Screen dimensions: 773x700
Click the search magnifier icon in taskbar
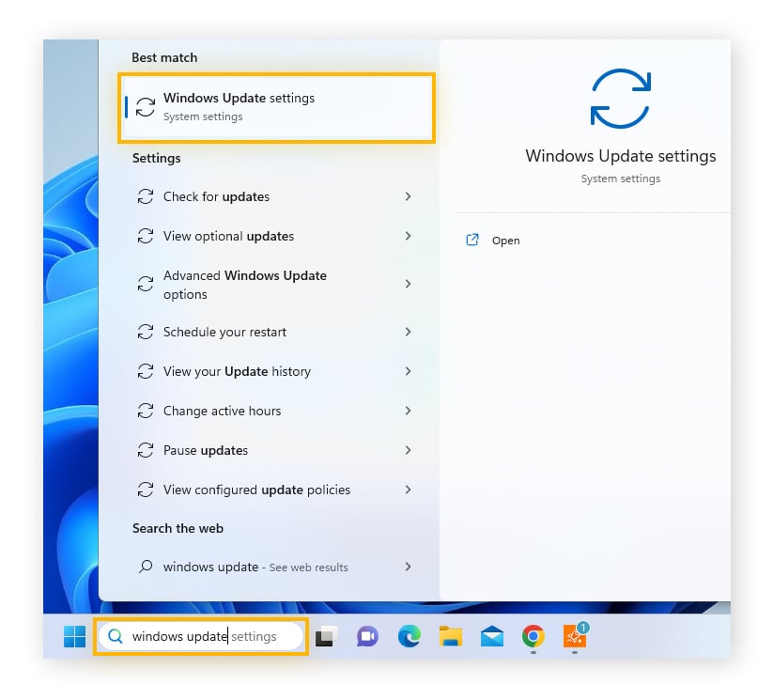click(116, 636)
